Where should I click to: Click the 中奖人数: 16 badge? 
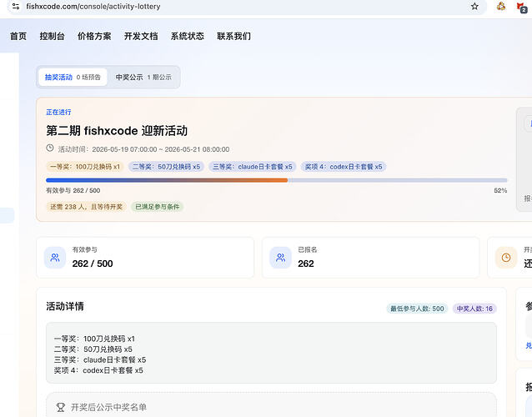point(474,309)
